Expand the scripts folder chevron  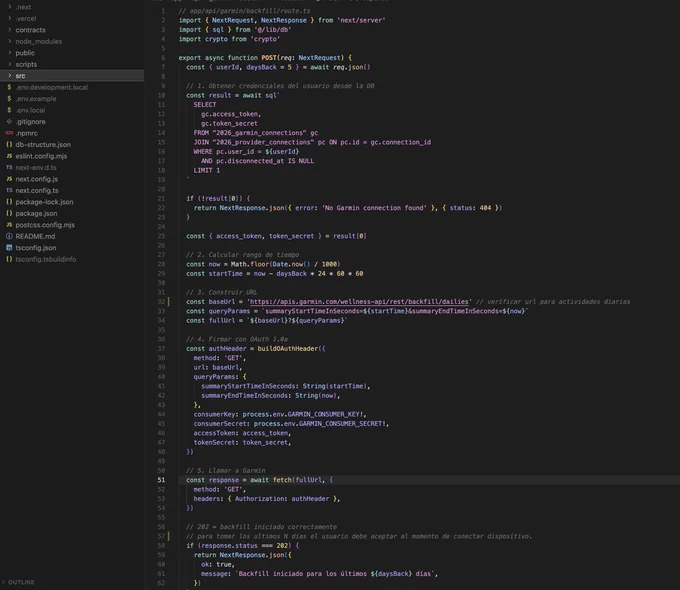click(9, 64)
